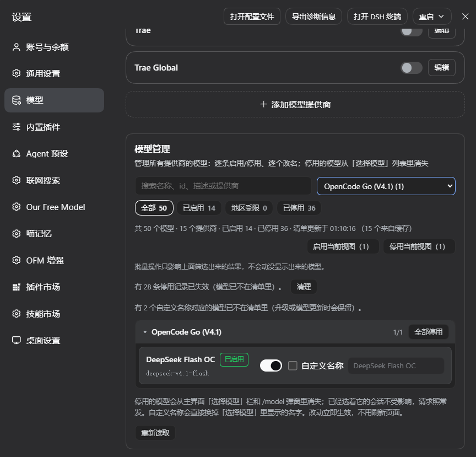Select the 地区受限 0 filter tab

click(x=249, y=208)
